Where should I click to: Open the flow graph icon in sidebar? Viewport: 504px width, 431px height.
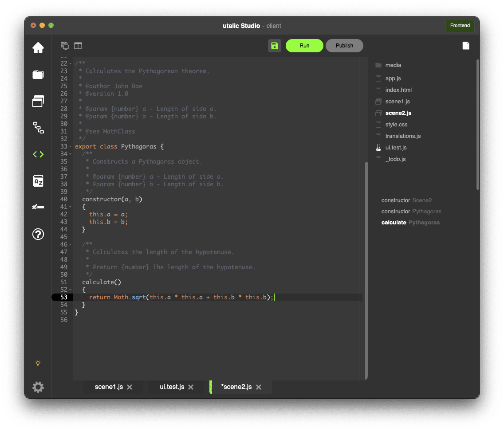click(x=38, y=128)
